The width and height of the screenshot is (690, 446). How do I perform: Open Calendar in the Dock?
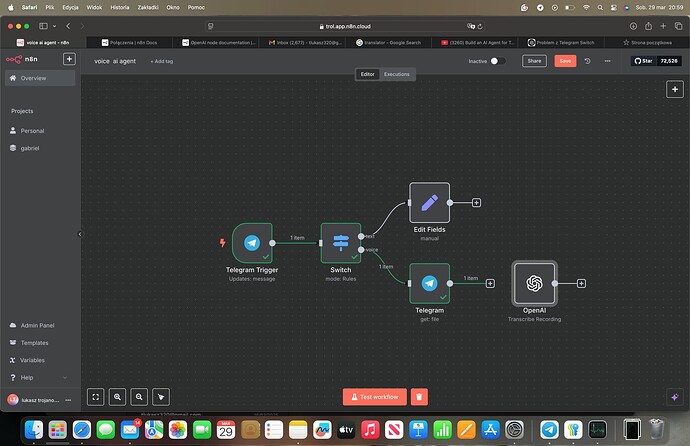(x=226, y=429)
